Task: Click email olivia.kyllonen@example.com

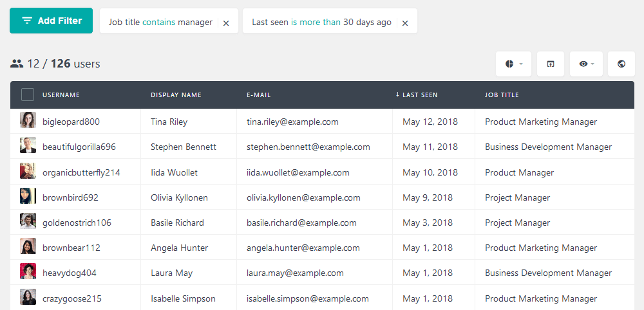Action: pyautogui.click(x=303, y=197)
